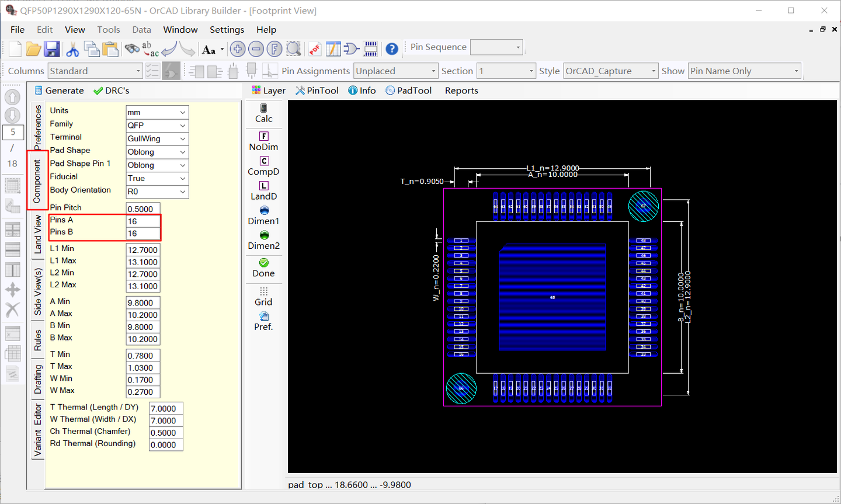Screen dimensions: 841x504
Task: Open the CompD layer icon
Action: click(263, 166)
